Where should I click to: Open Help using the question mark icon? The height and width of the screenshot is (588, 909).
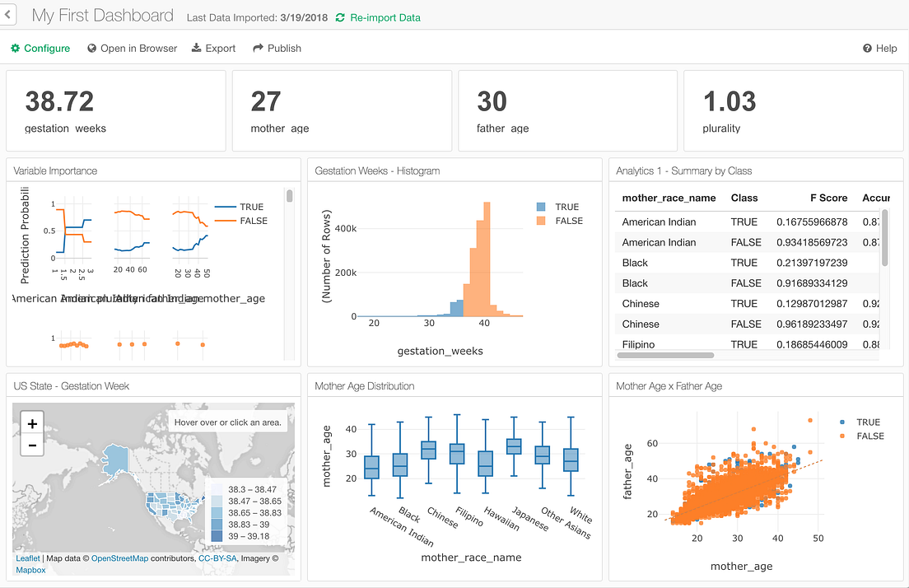(x=866, y=49)
